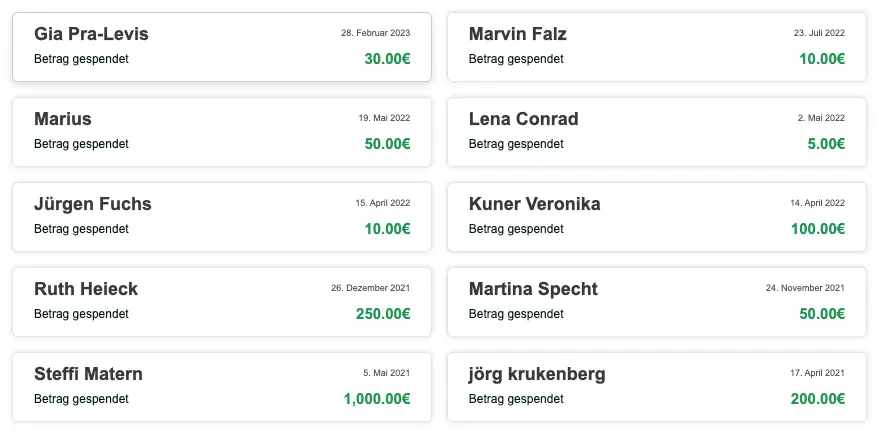
Task: Select the date 24. November 2021
Action: coord(805,288)
